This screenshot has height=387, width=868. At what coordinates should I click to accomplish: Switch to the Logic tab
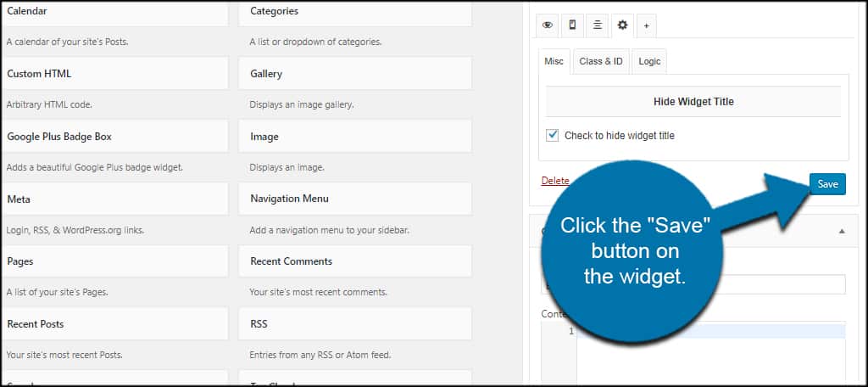point(649,62)
